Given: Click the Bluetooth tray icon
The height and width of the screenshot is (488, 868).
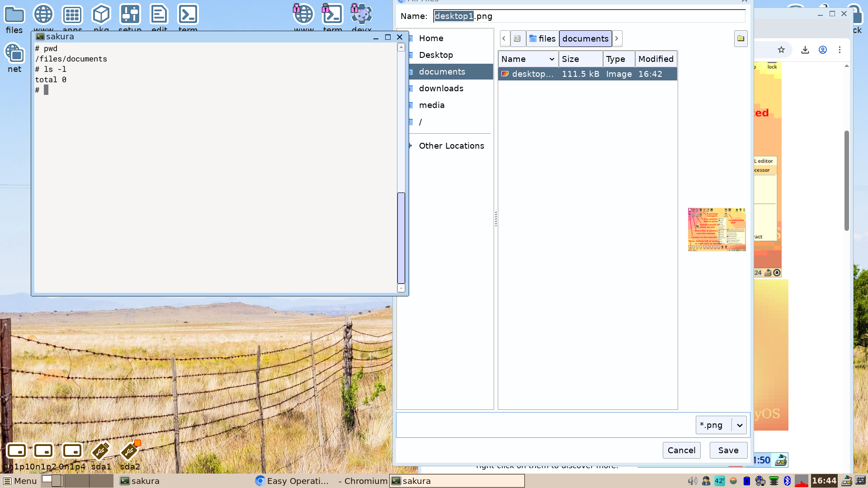Looking at the screenshot, I should coord(787,481).
